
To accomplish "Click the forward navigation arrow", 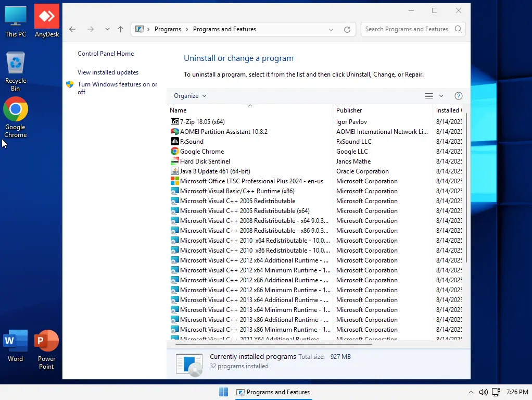I will pos(90,29).
